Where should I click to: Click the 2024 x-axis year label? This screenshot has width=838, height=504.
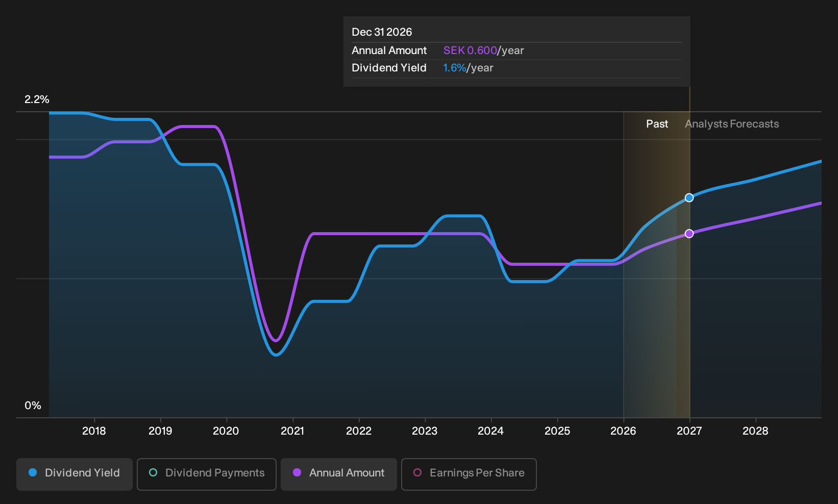(x=491, y=431)
